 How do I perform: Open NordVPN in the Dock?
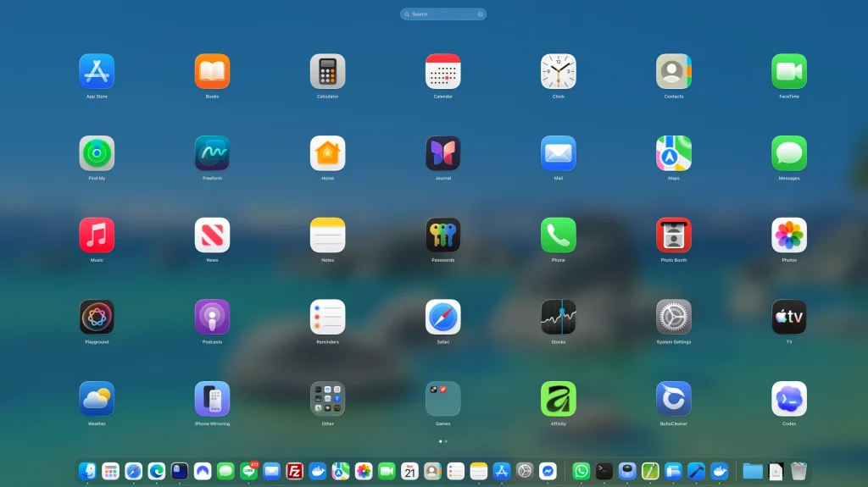[x=203, y=471]
